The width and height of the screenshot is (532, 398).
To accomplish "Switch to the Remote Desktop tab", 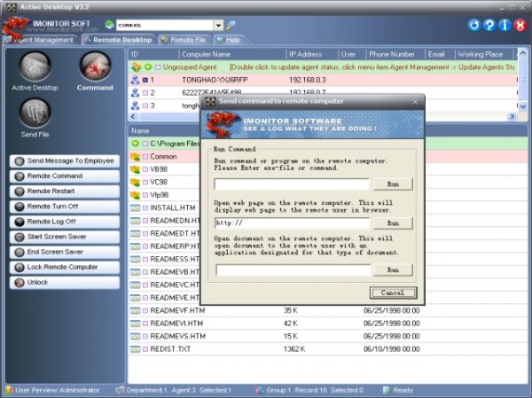I will click(x=119, y=40).
